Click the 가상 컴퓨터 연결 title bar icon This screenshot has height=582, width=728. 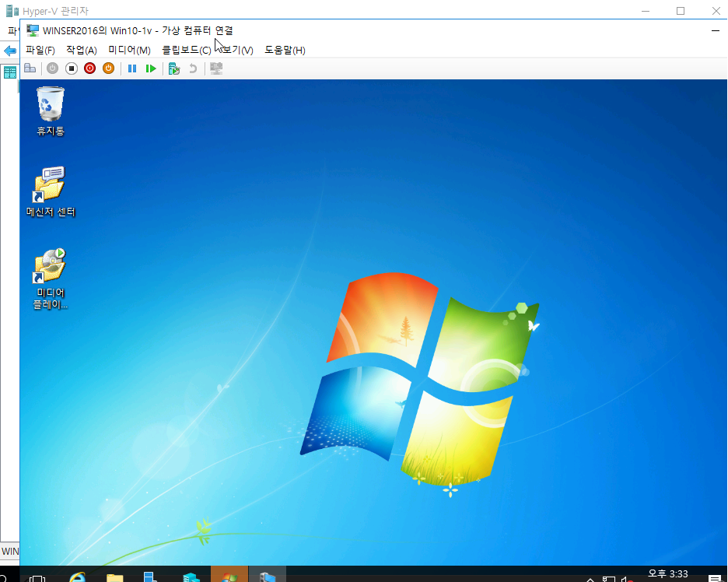(x=33, y=30)
